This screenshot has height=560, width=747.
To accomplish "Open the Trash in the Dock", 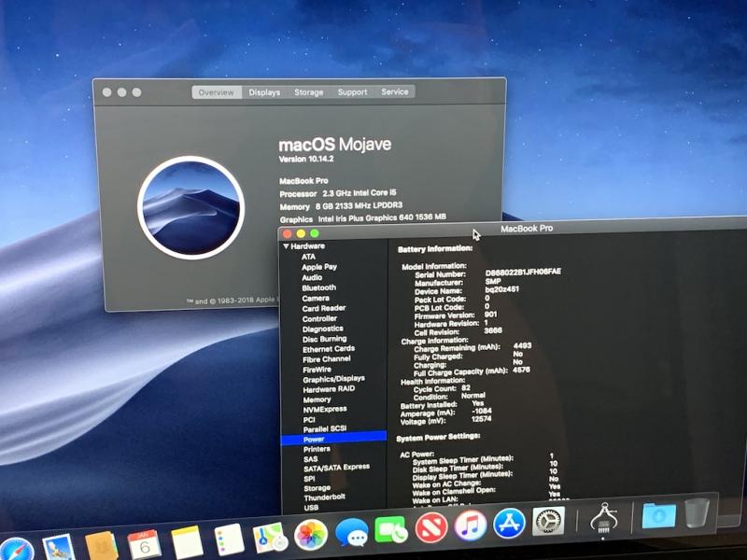I will point(697,512).
